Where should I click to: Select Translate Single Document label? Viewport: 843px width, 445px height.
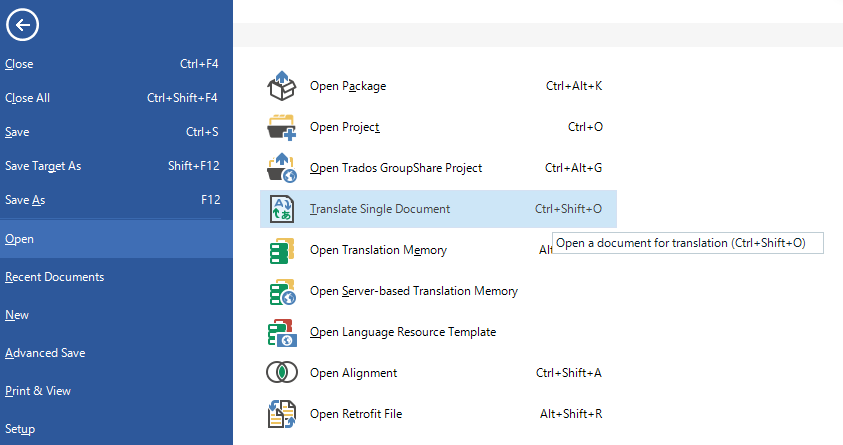coord(380,209)
